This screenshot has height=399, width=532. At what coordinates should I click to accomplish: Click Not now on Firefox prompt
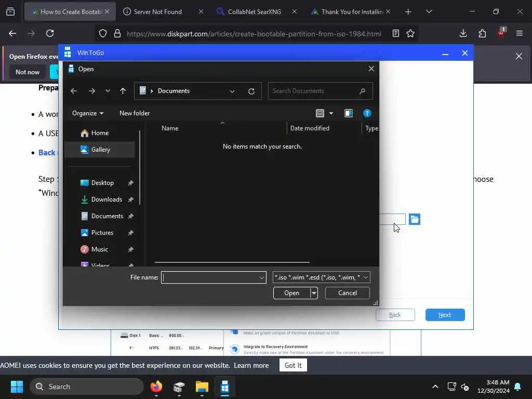[28, 72]
